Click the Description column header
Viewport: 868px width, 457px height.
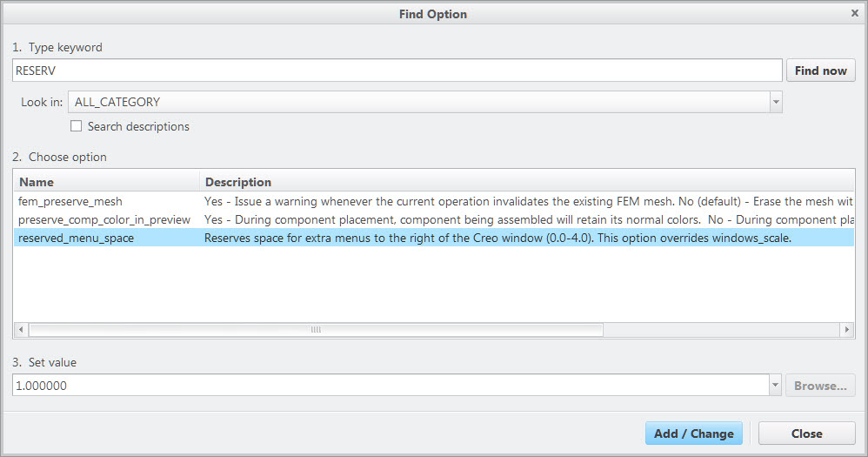237,182
